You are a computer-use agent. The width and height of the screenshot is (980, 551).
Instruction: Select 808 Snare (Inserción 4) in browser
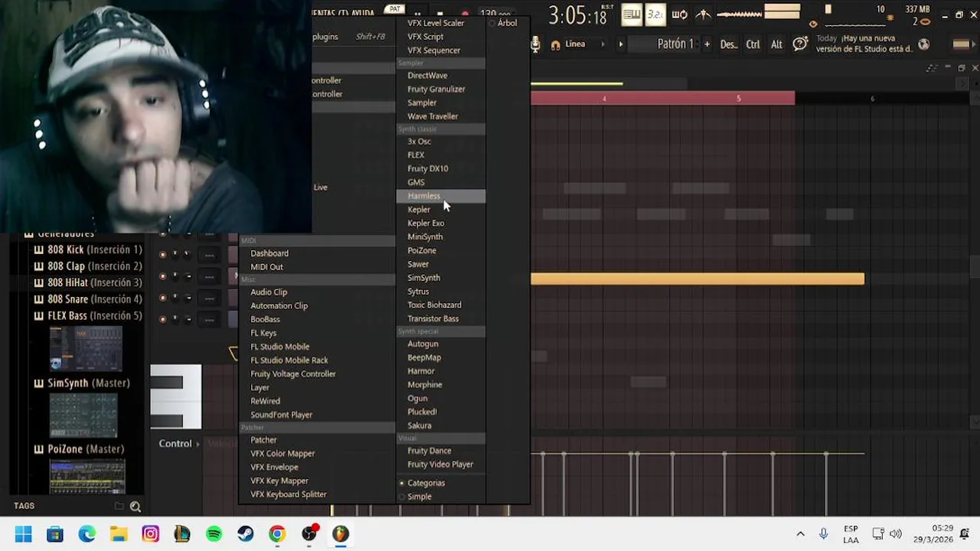(94, 299)
